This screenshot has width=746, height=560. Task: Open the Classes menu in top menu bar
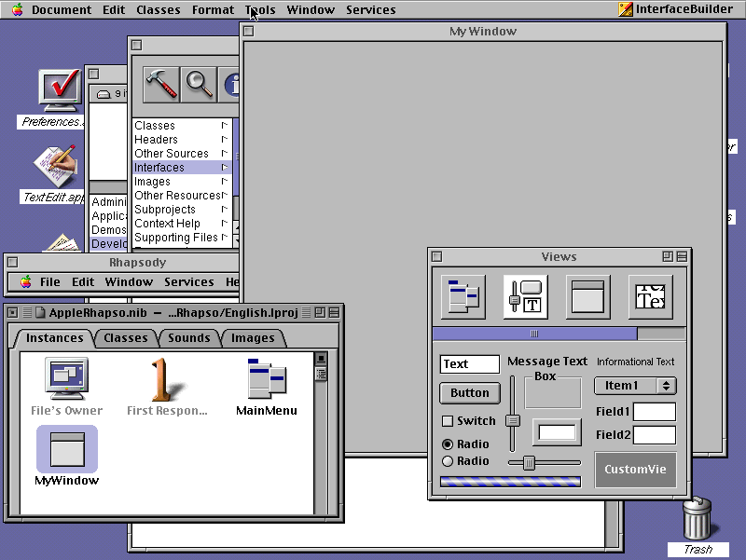pos(158,9)
